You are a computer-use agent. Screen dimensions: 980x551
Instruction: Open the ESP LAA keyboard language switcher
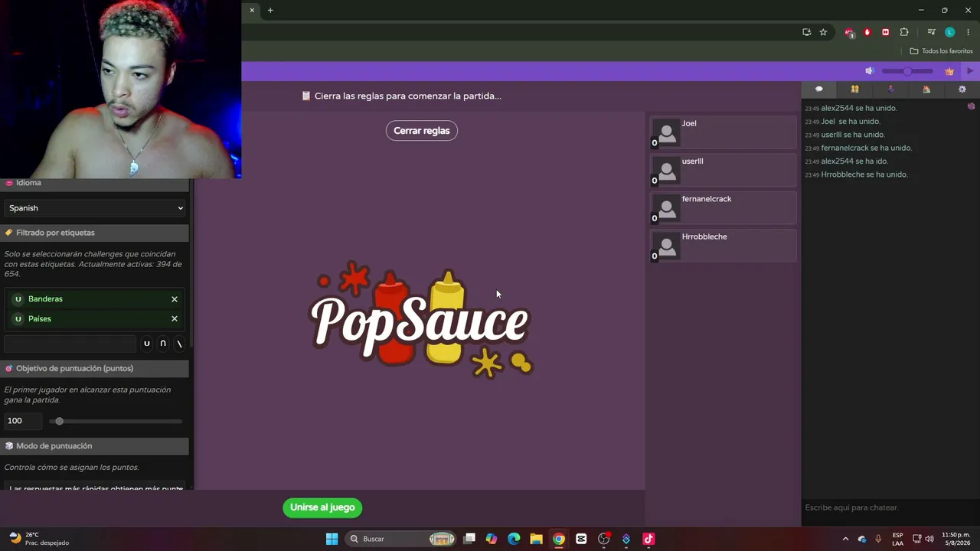coord(897,539)
